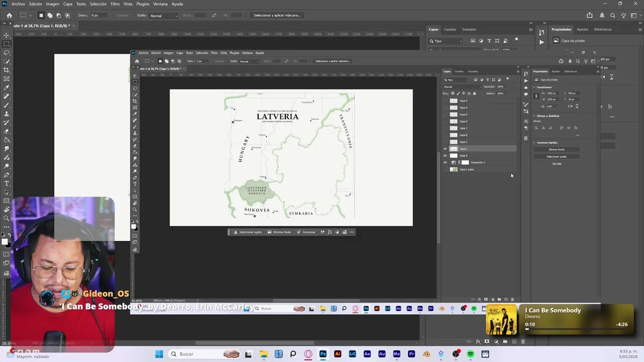Select the Brush tool in outer toolbar

point(7,105)
